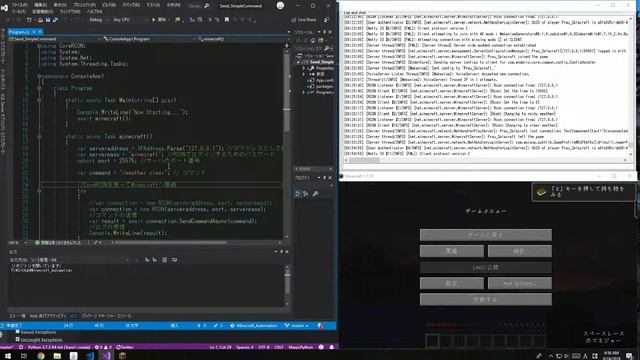Click the Open to LAN Minecraft menu button
Screen dimensions: 640x360
(486, 267)
